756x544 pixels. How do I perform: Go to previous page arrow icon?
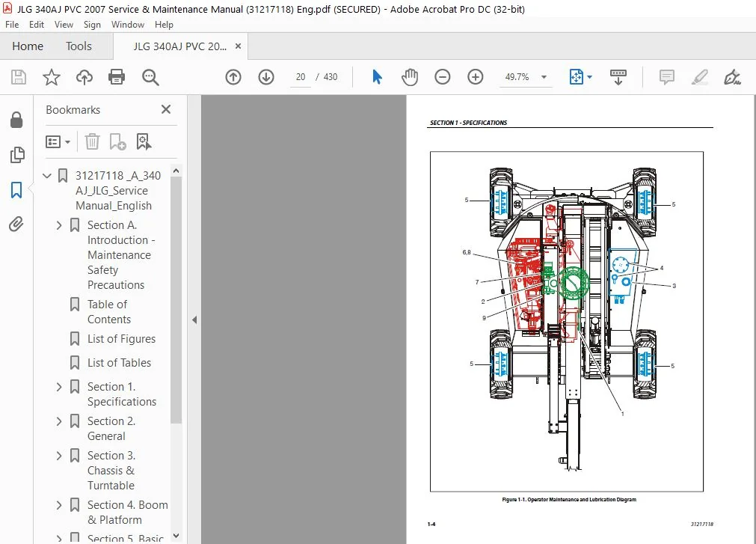[233, 77]
